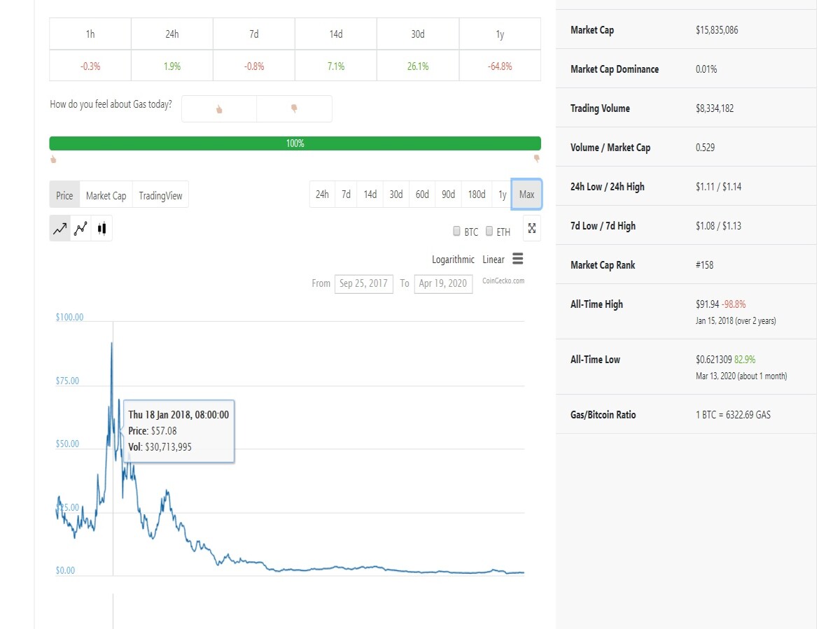Click the 7d change value -0.8%
840x629 pixels.
(254, 66)
